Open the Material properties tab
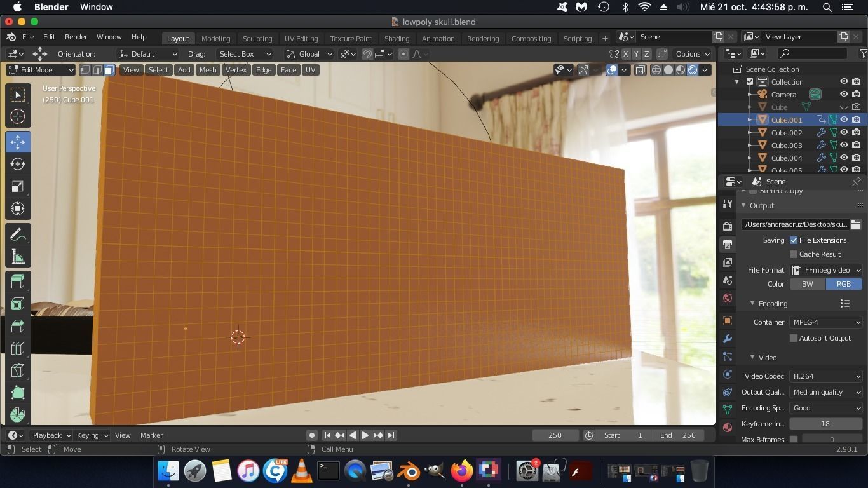Viewport: 868px width, 488px height. click(728, 428)
